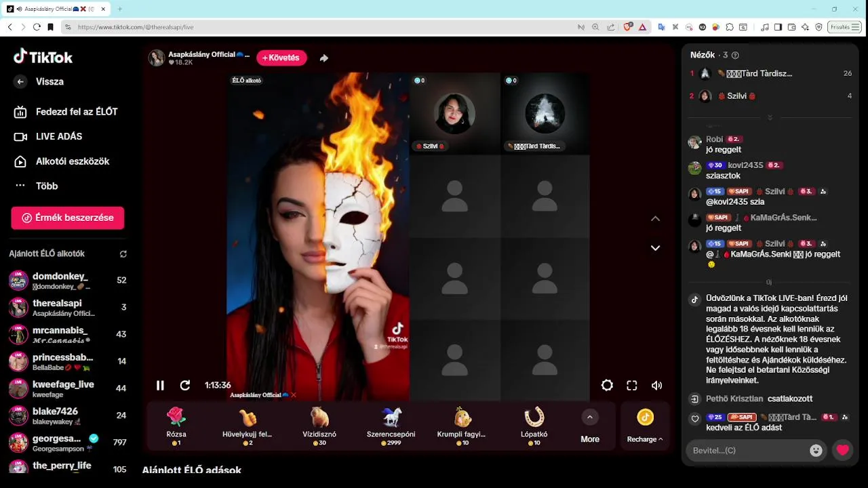Open Brave Shields lion icon
Screen dimensions: 868x488
tap(627, 27)
